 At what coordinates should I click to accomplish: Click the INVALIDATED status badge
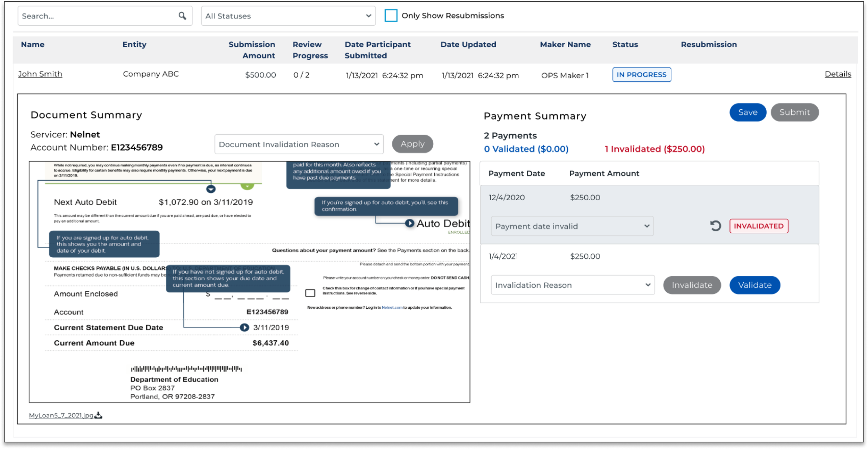759,226
